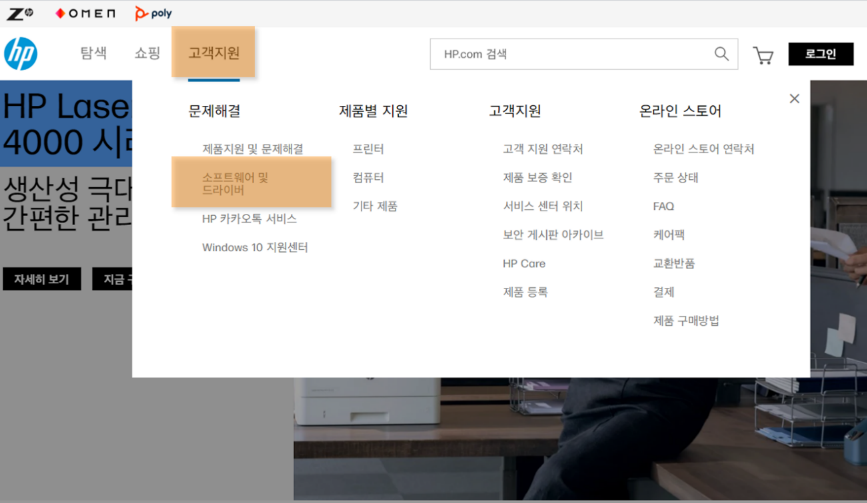The width and height of the screenshot is (867, 503).
Task: Click the search magnifier icon
Action: point(721,54)
